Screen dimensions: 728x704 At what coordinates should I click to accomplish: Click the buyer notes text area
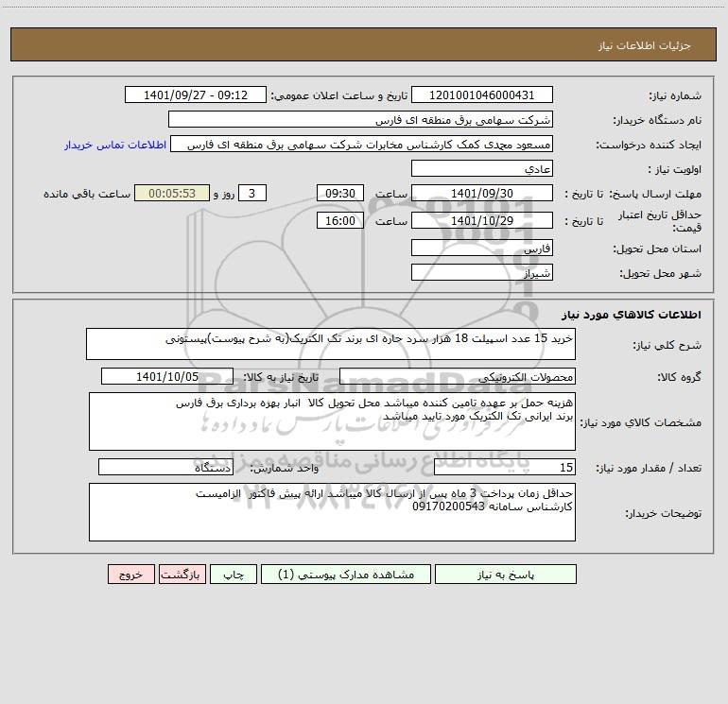[x=332, y=512]
